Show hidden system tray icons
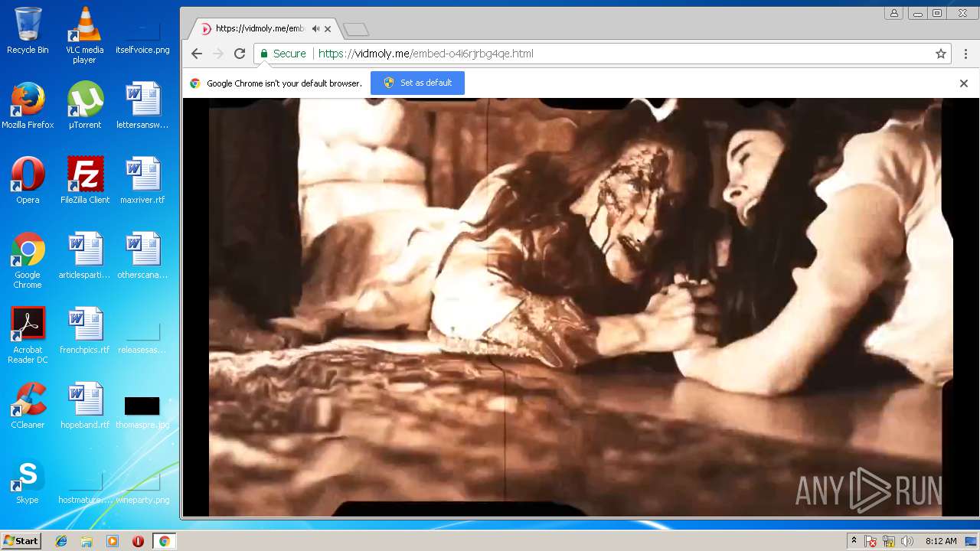980x551 pixels. [854, 541]
